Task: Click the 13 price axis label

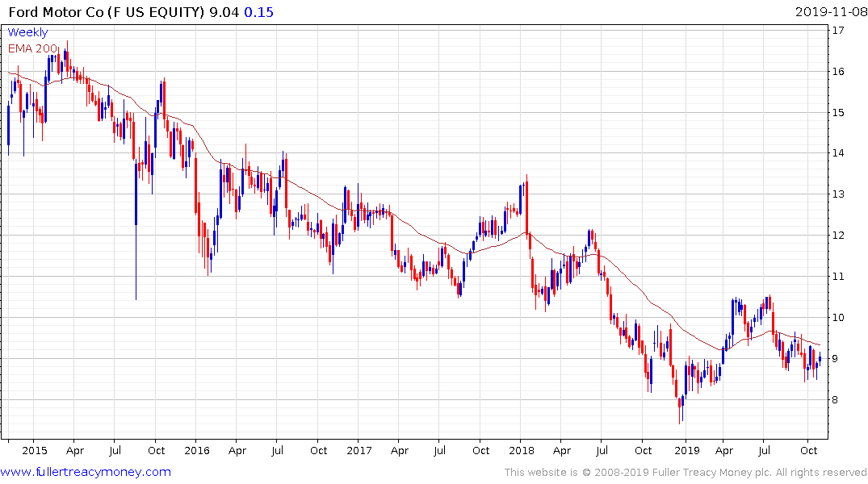Action: pos(838,194)
